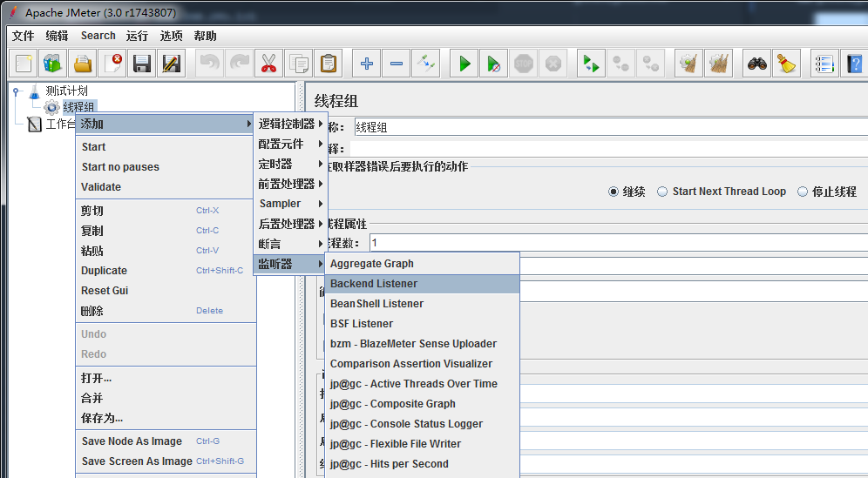Click the Cut scissors icon

(x=269, y=64)
